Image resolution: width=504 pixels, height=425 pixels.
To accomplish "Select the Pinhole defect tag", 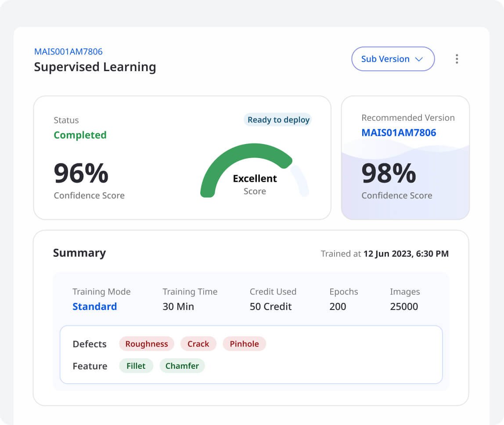I will pos(244,344).
